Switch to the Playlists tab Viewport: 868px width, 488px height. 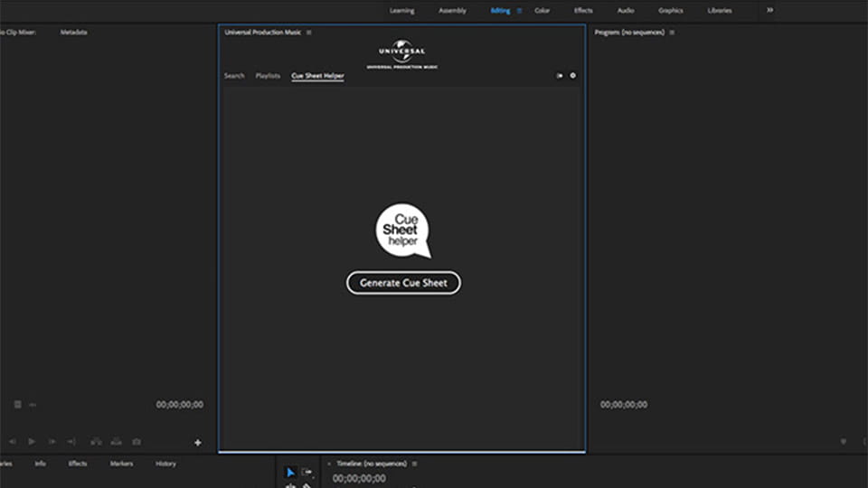(268, 76)
